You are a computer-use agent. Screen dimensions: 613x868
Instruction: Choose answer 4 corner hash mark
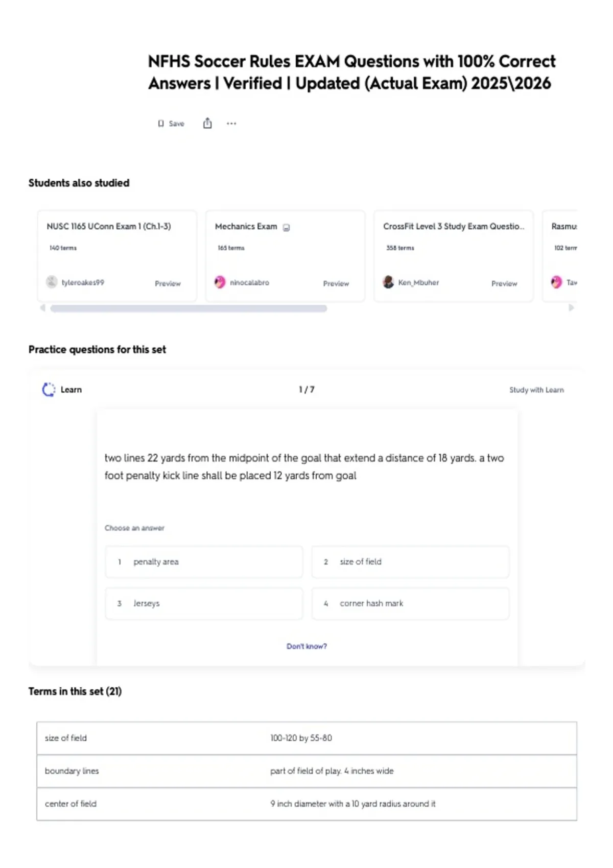410,604
